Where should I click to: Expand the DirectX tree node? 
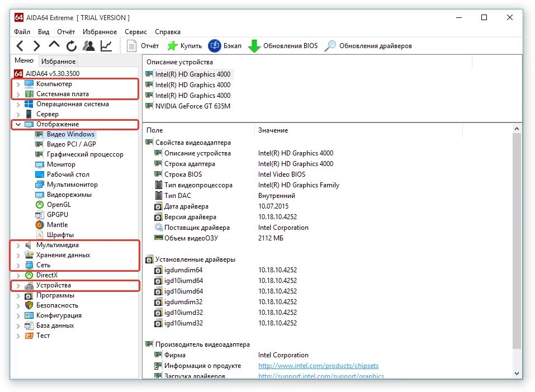coord(18,275)
